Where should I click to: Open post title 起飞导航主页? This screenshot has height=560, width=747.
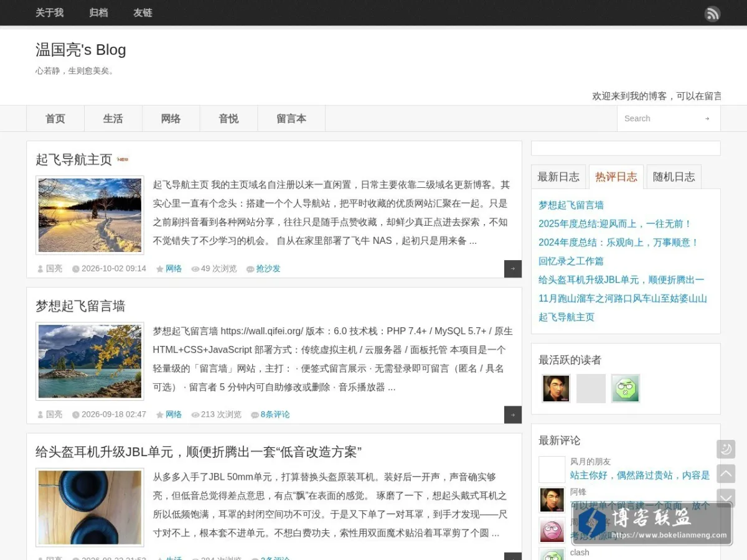pyautogui.click(x=74, y=160)
